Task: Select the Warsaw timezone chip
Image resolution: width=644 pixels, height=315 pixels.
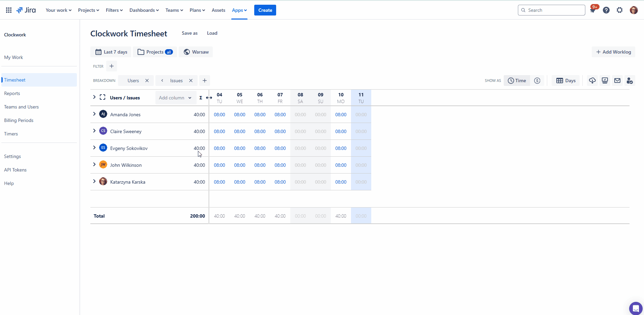Action: click(196, 52)
